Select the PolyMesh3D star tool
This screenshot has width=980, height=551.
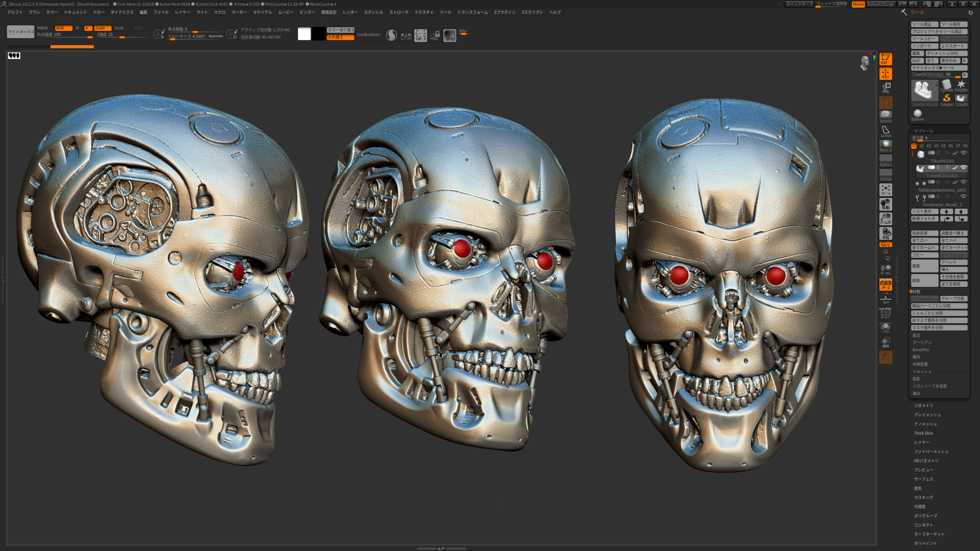point(961,86)
